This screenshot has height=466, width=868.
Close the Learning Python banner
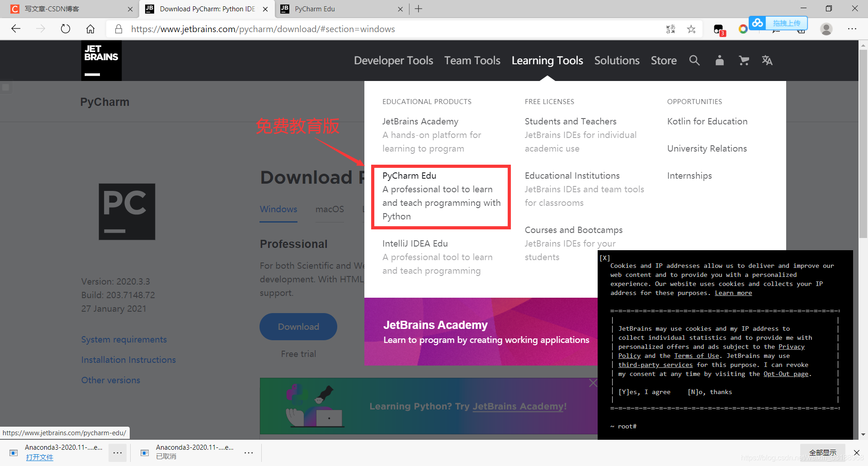click(x=593, y=383)
